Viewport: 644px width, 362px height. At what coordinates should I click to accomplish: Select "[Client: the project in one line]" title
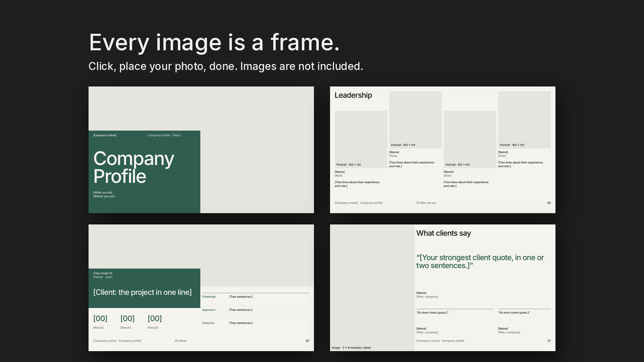pyautogui.click(x=142, y=292)
